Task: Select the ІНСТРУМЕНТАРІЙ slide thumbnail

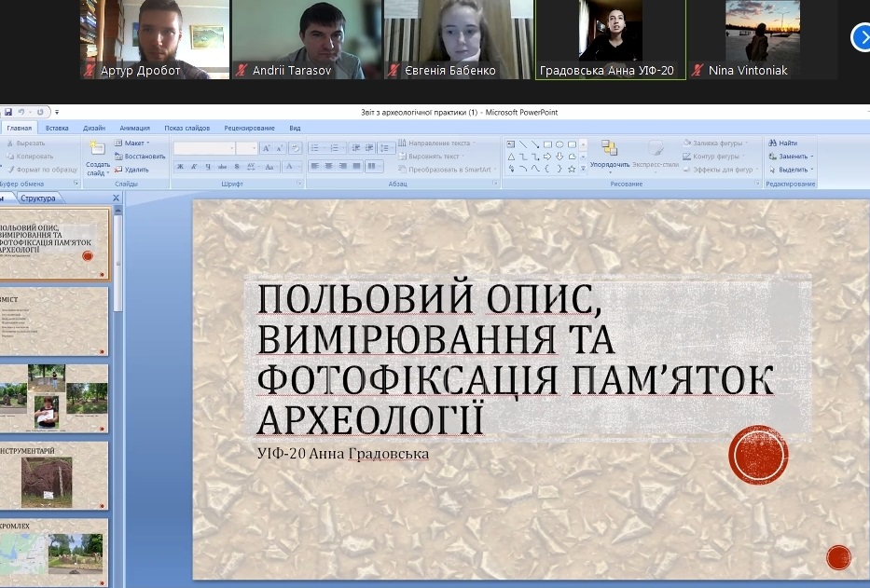Action: (54, 476)
